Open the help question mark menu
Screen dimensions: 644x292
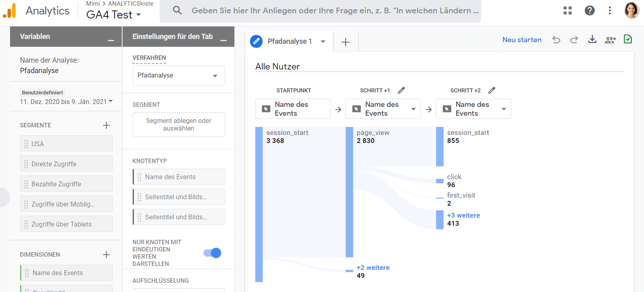coord(590,10)
